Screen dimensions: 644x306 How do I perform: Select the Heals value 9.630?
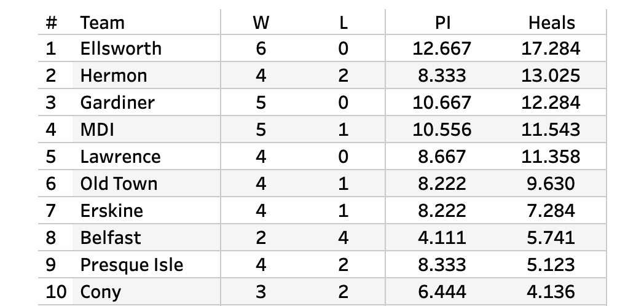click(x=551, y=184)
